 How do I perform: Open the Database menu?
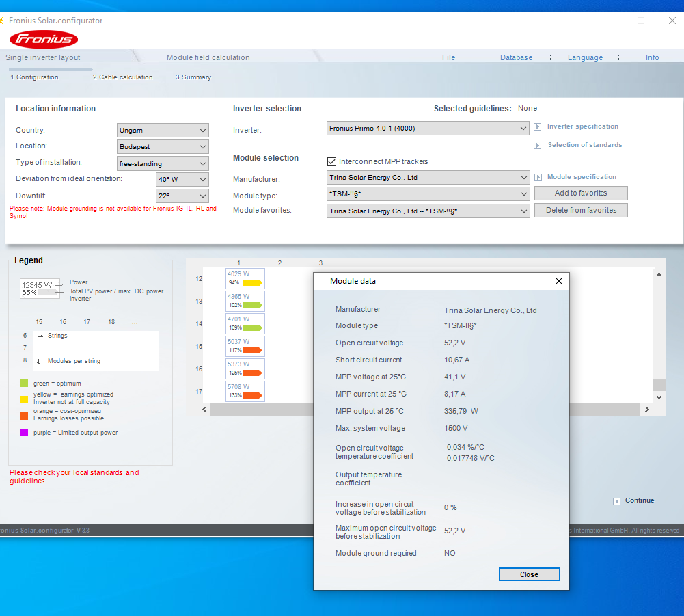pyautogui.click(x=516, y=57)
